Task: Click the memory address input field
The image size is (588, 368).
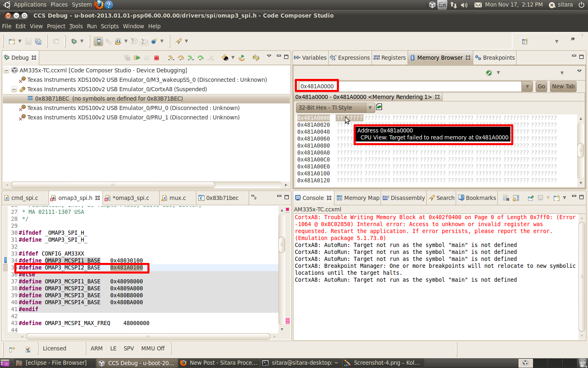Action: tap(409, 86)
